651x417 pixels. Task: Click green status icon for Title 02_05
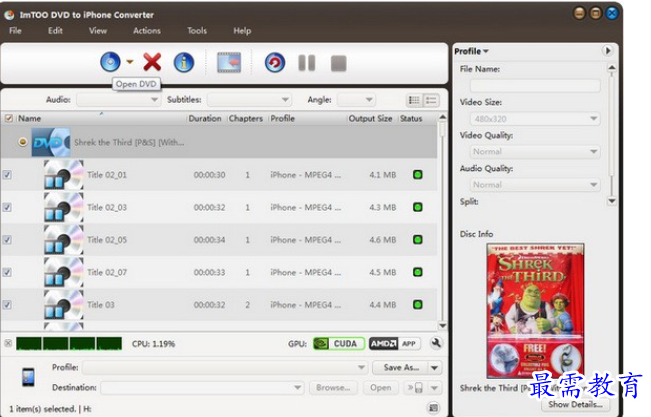(x=418, y=239)
